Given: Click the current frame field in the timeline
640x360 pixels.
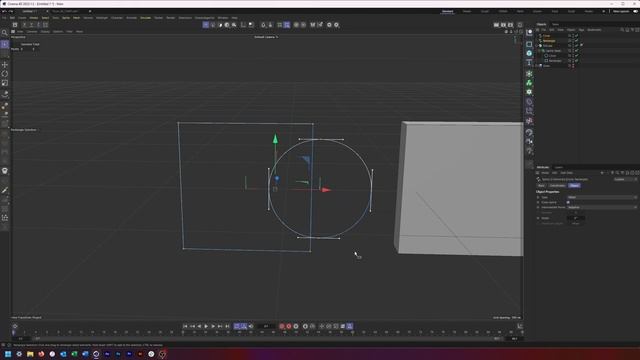Looking at the screenshot, I should [266, 326].
